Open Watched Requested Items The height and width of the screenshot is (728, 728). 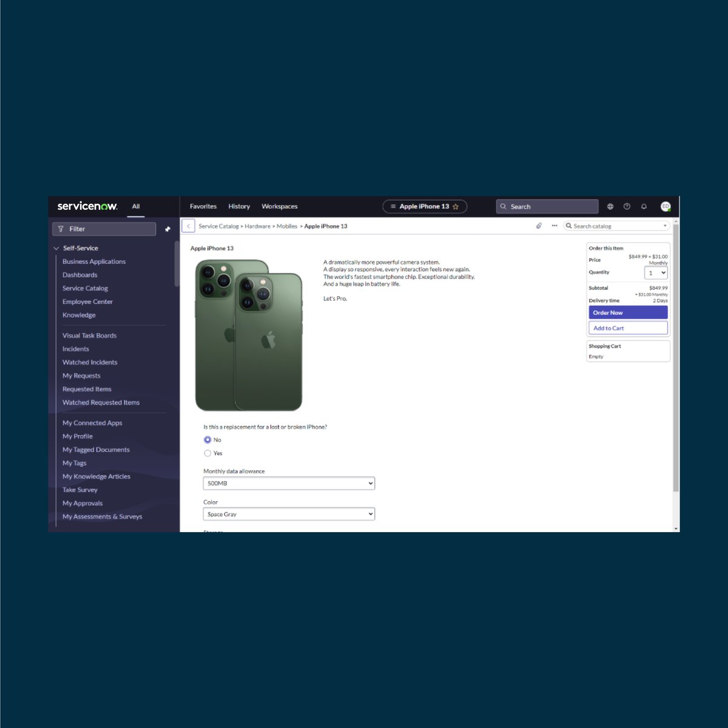(x=101, y=402)
